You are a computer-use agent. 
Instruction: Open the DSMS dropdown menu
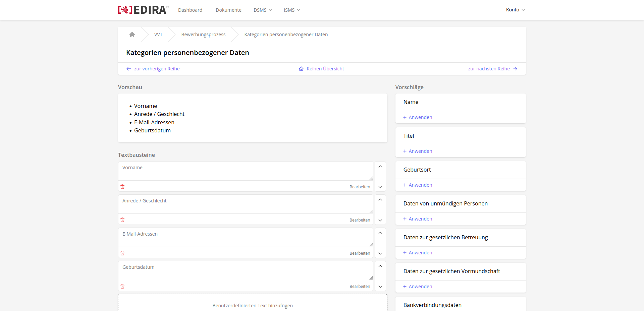[263, 10]
